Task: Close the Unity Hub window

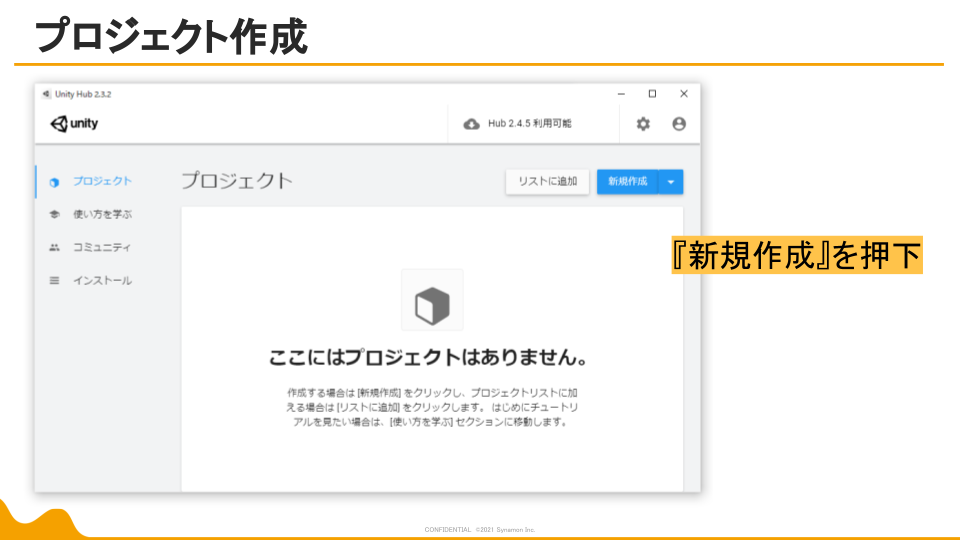Action: (x=684, y=94)
